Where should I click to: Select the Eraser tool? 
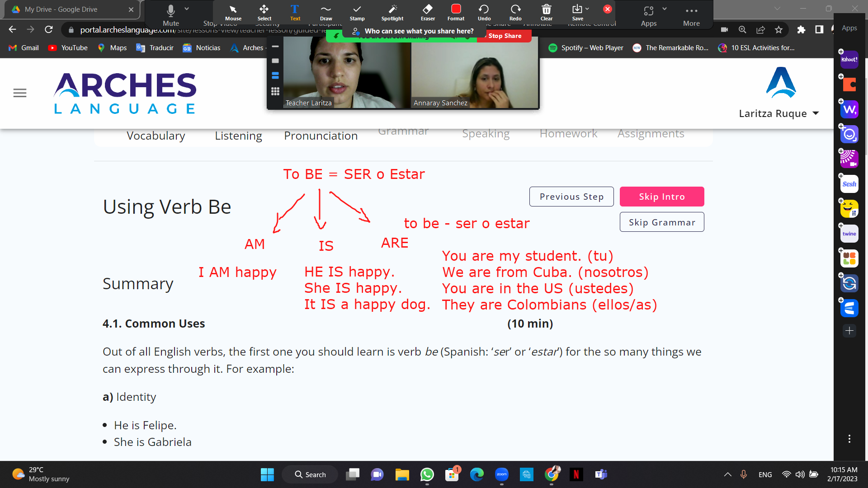(x=428, y=13)
